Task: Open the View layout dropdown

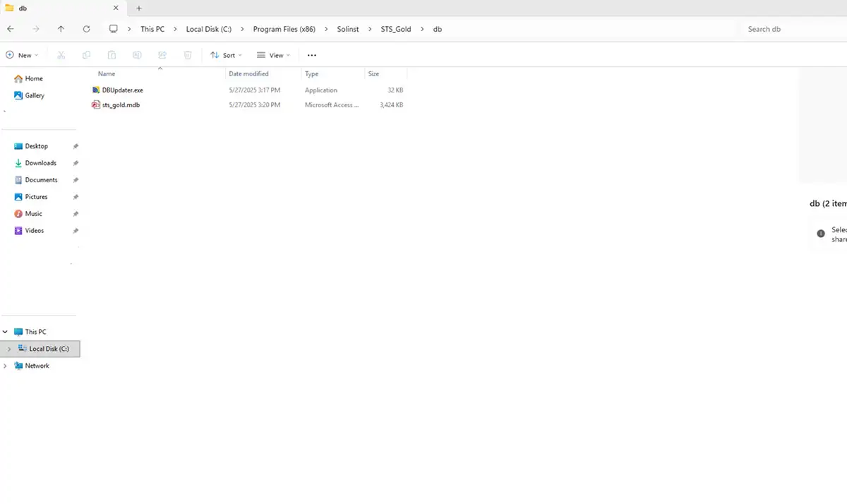Action: (x=273, y=55)
